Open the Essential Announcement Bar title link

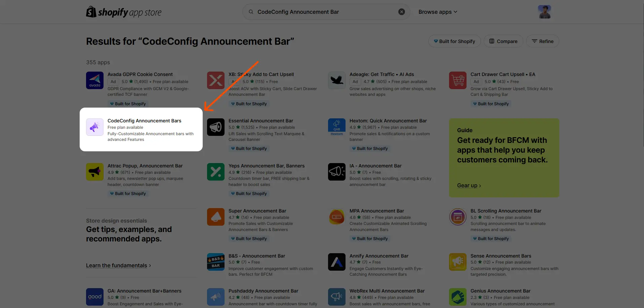pos(261,121)
